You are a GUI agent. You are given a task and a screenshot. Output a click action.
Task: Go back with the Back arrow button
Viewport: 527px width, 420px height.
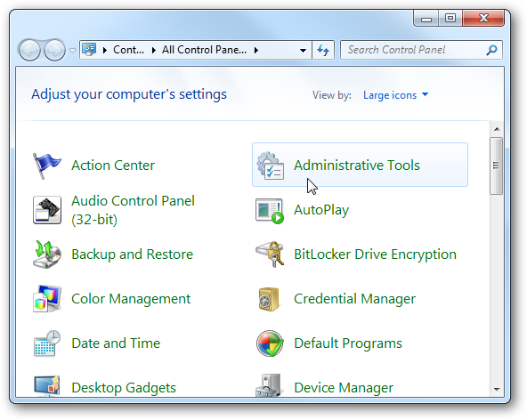(29, 50)
